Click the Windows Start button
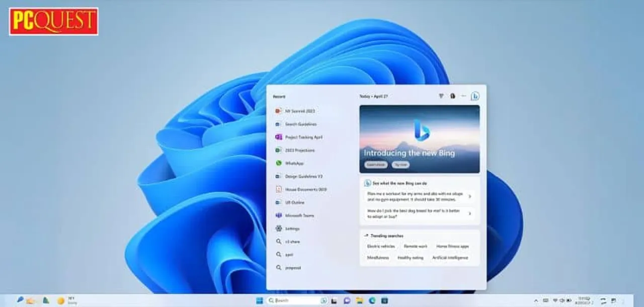644x307 pixels. point(259,300)
